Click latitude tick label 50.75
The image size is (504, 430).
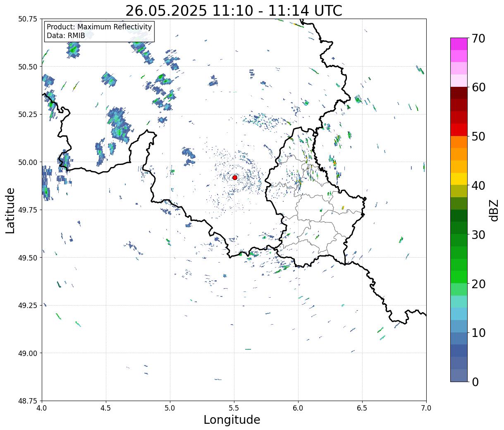[x=28, y=19]
